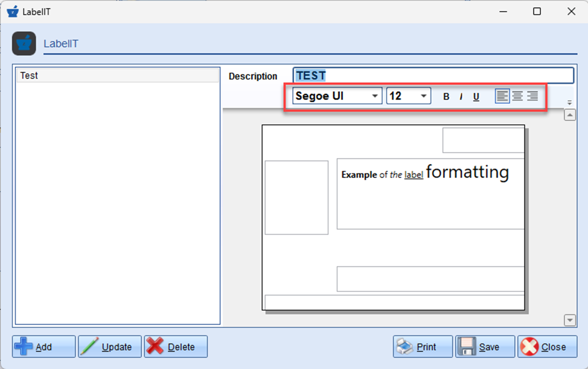Image resolution: width=588 pixels, height=369 pixels.
Task: Close the LabelIT dialog via Close button
Action: coord(547,346)
